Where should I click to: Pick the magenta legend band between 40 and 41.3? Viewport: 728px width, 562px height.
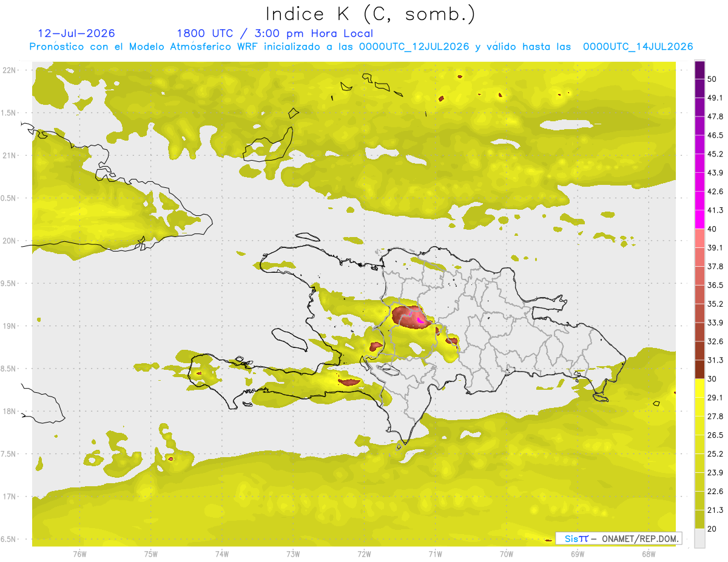click(x=699, y=219)
